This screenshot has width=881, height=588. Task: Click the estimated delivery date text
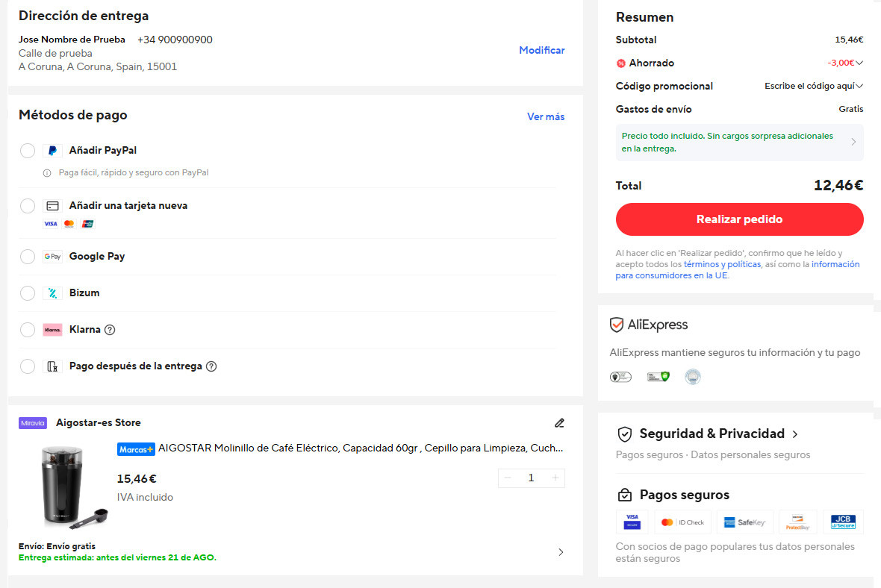pyautogui.click(x=117, y=557)
